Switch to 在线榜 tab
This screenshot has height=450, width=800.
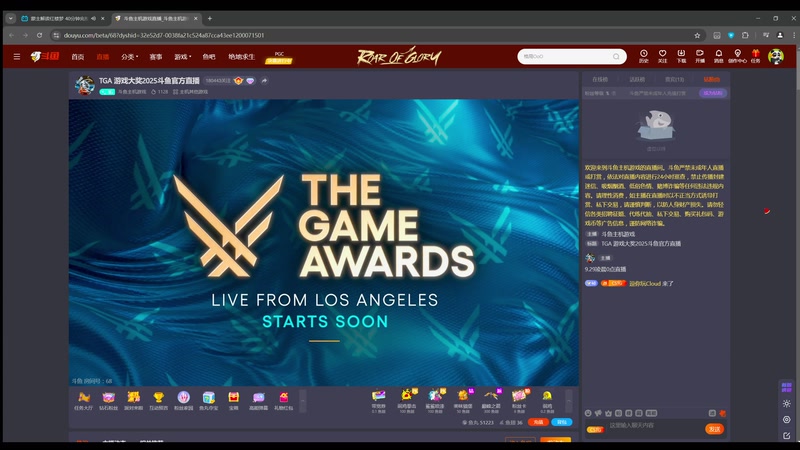point(600,79)
